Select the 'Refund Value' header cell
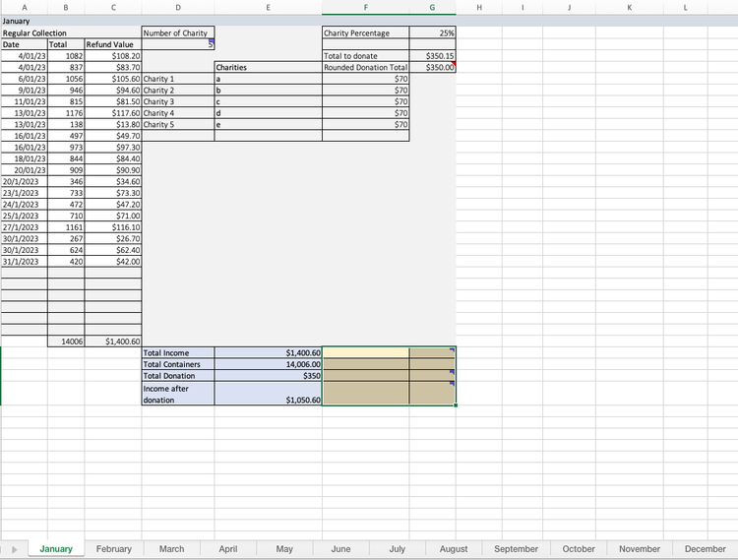 tap(113, 44)
